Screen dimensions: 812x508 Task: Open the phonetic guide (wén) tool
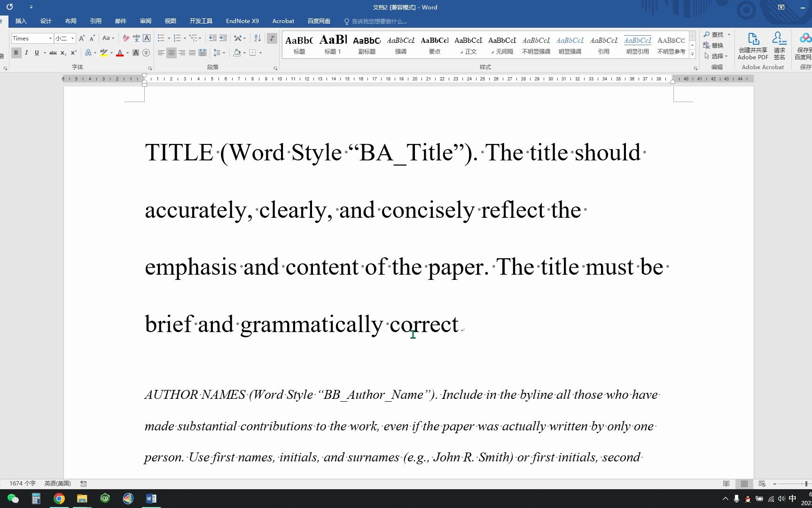point(136,38)
